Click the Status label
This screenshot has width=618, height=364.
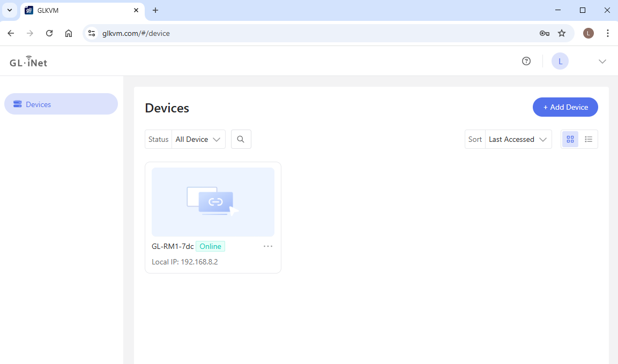(x=159, y=139)
